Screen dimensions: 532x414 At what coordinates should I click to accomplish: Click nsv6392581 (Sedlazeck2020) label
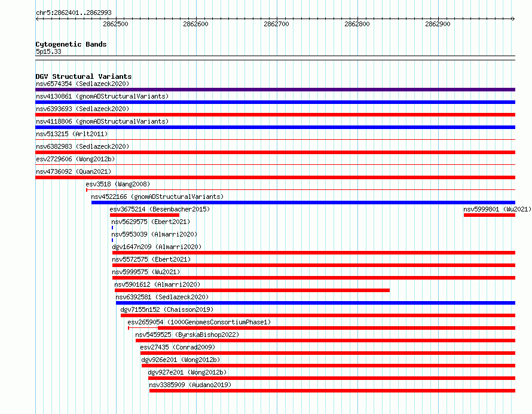(162, 297)
